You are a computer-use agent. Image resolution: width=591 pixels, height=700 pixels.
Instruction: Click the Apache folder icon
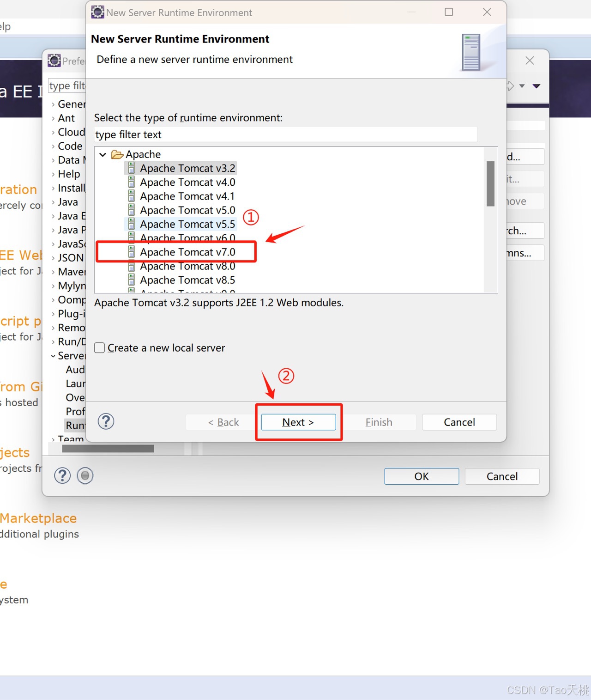(117, 154)
